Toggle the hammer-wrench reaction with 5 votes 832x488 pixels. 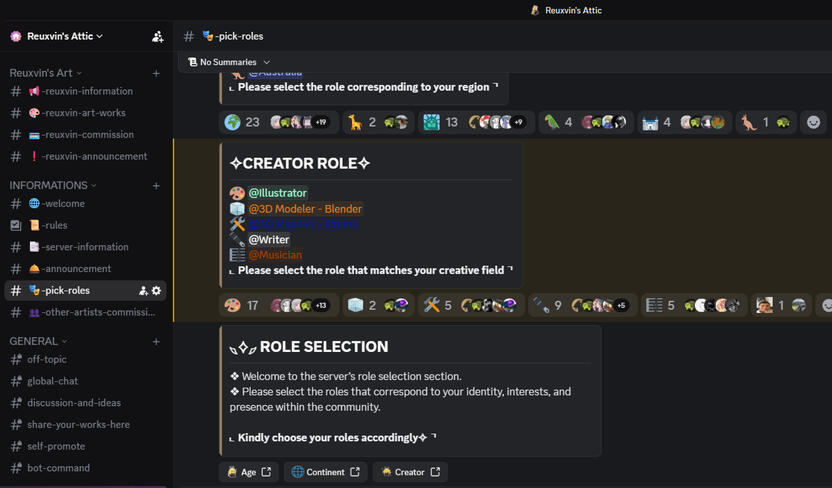click(471, 306)
